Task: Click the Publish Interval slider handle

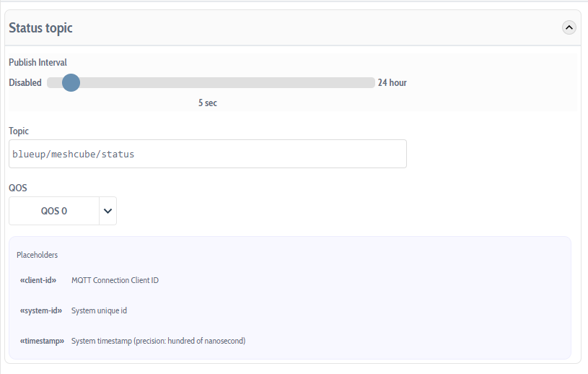Action: tap(71, 82)
